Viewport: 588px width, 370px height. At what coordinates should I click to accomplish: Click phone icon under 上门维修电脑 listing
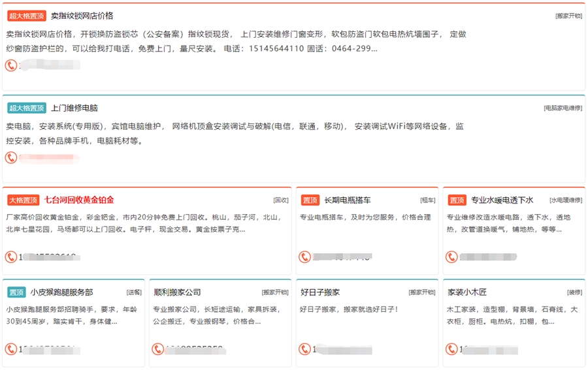click(x=11, y=157)
